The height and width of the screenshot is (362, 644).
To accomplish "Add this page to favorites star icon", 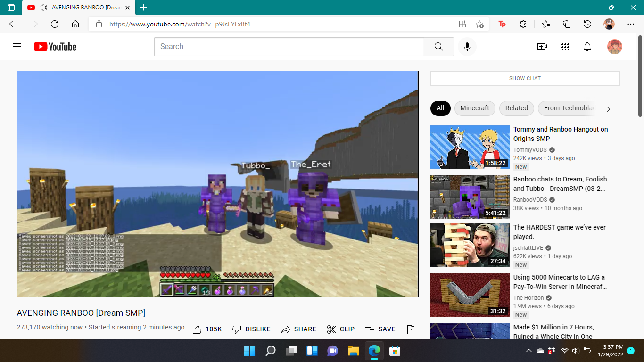I will [479, 24].
